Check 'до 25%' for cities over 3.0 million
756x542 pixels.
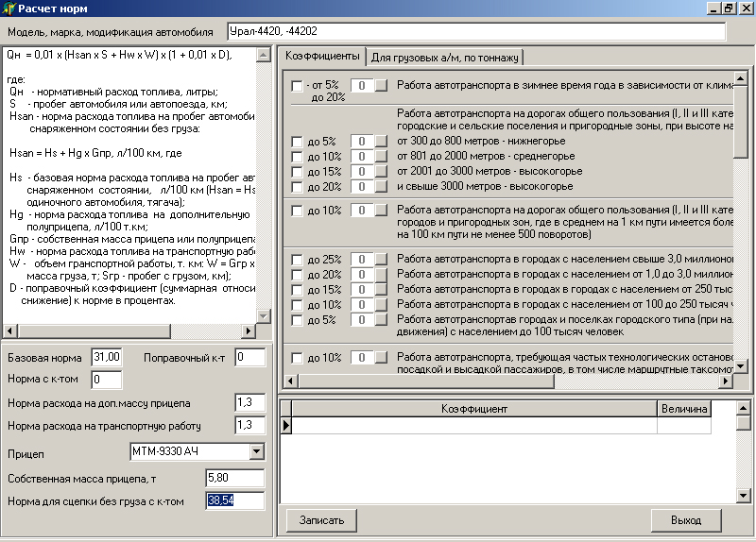[298, 260]
